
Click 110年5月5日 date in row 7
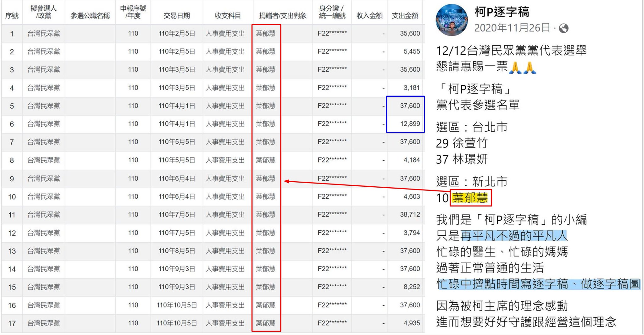[177, 142]
